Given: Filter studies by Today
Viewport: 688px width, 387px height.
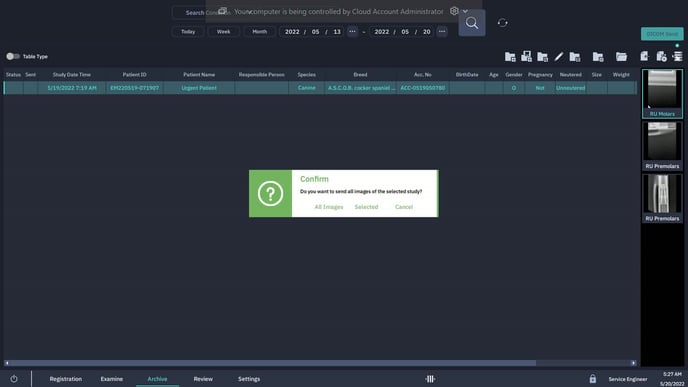Looking at the screenshot, I should coord(188,32).
